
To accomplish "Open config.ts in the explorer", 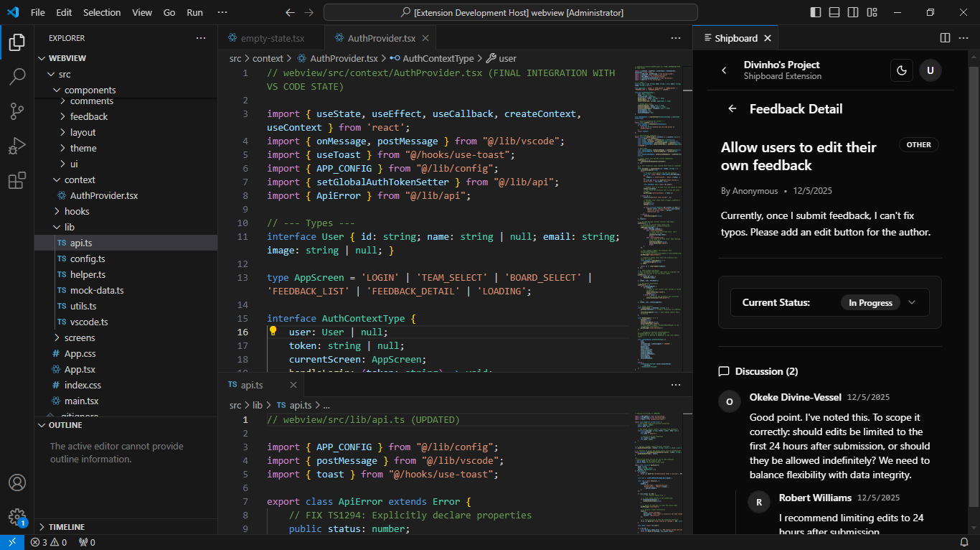I will 87,258.
